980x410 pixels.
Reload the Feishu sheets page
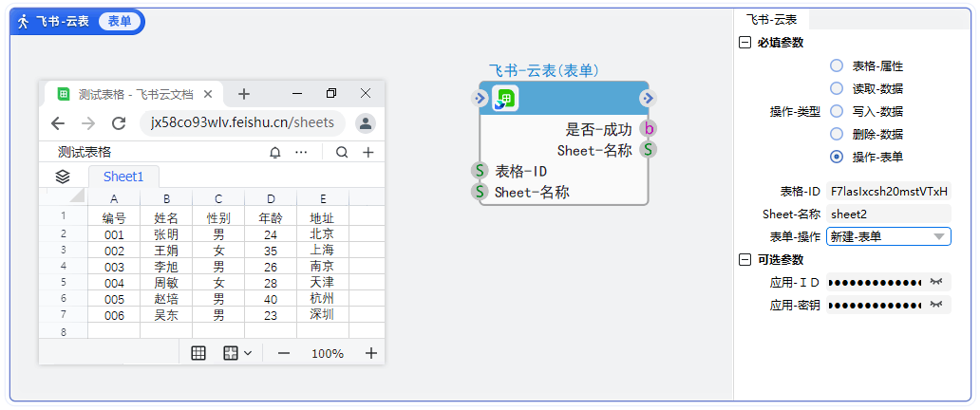point(119,123)
